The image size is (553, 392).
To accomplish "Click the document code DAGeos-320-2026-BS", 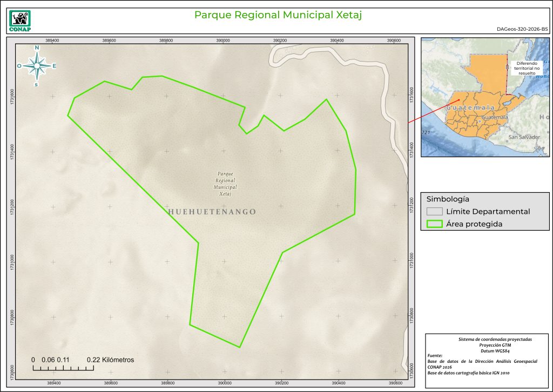I will (x=522, y=29).
